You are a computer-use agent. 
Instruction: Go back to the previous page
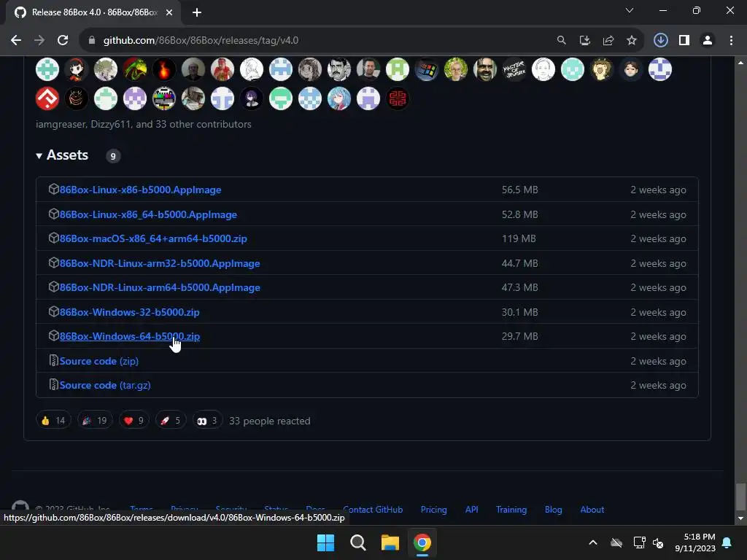point(16,41)
